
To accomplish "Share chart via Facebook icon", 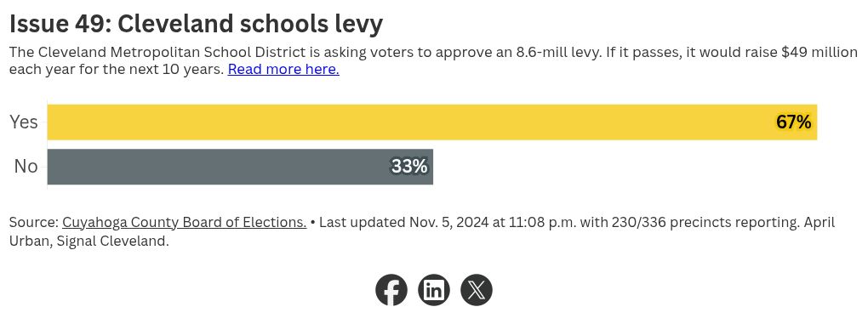I will (391, 290).
